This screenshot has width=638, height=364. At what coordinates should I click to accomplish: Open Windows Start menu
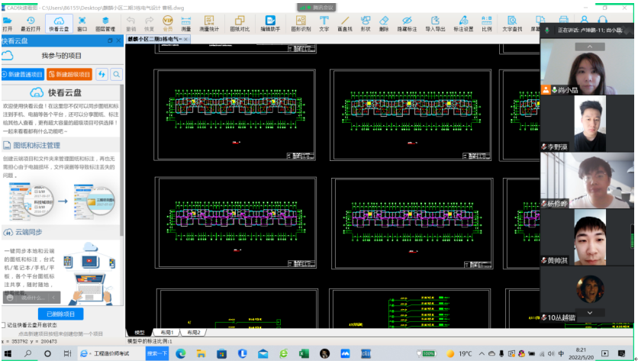pyautogui.click(x=9, y=354)
